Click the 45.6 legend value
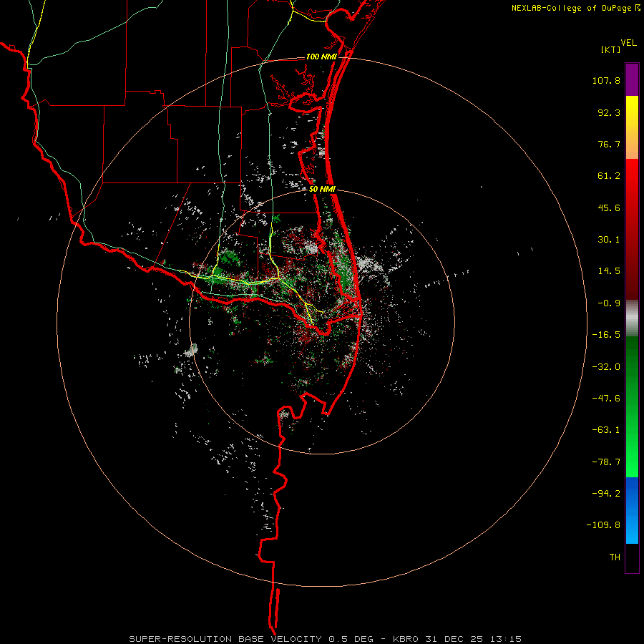Image resolution: width=644 pixels, height=644 pixels. point(609,208)
